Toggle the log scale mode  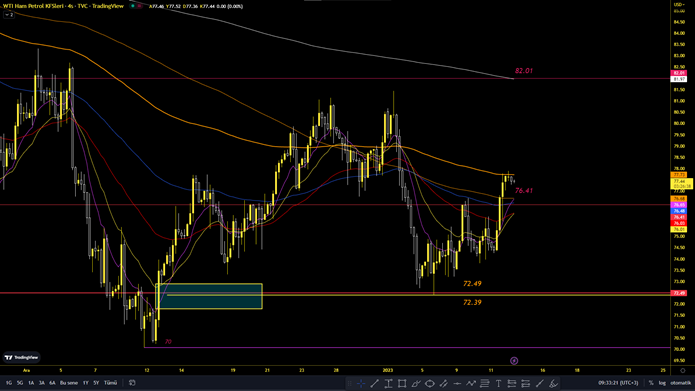coord(662,383)
